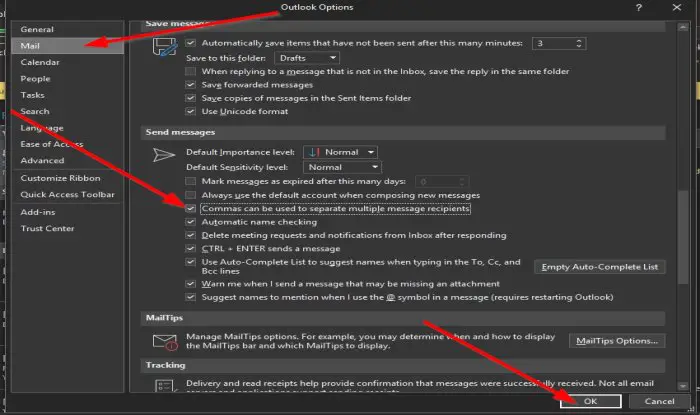Click the MailTips envelope icon

(165, 342)
